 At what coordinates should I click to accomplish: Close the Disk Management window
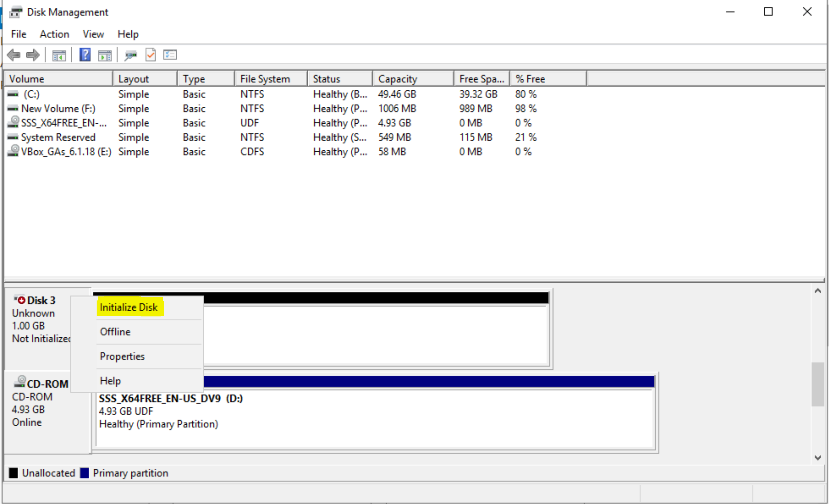(x=807, y=12)
